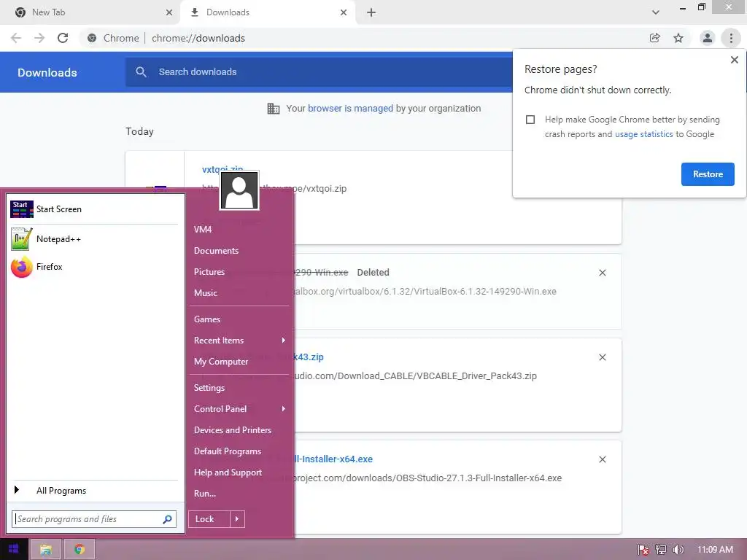747x560 pixels.
Task: Open Music from start menu
Action: [x=205, y=293]
